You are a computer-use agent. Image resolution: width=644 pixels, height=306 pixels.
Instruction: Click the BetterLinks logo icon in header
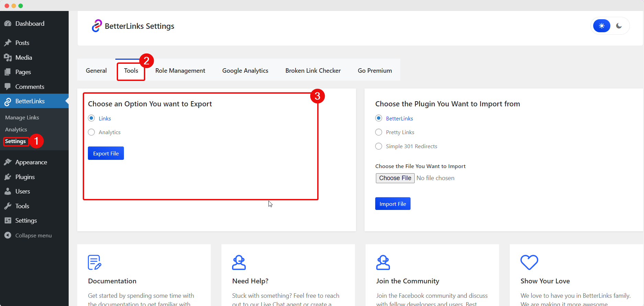[97, 26]
